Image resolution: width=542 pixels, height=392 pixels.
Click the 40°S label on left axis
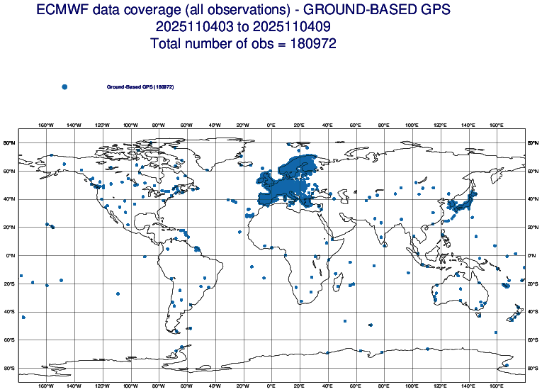click(x=9, y=312)
